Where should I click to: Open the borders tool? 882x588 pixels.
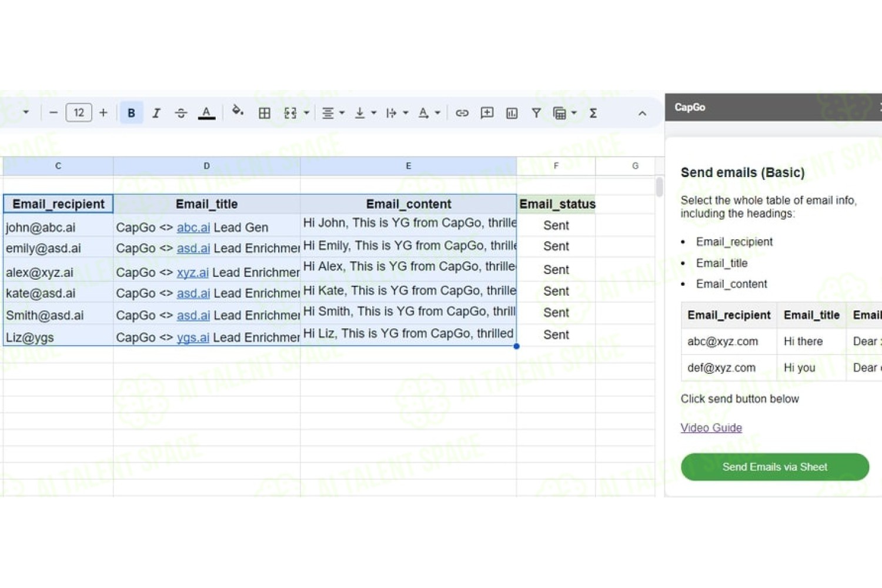pos(265,113)
